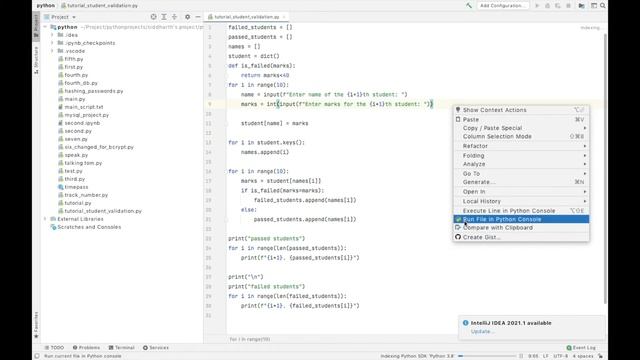Open the Favorites tool window stripe
Screen dimensions: 640x360
[36, 325]
